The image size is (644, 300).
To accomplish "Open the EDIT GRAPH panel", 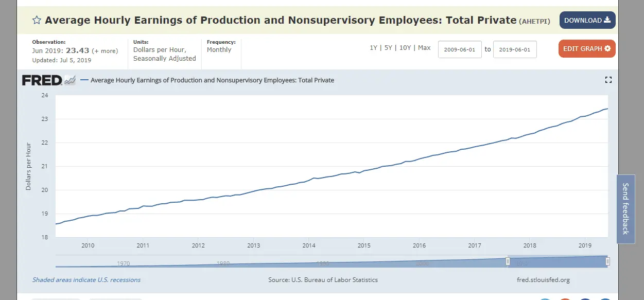I will pos(586,49).
